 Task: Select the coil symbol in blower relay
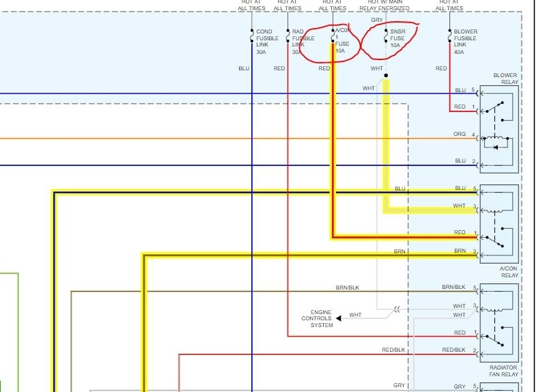click(x=496, y=138)
